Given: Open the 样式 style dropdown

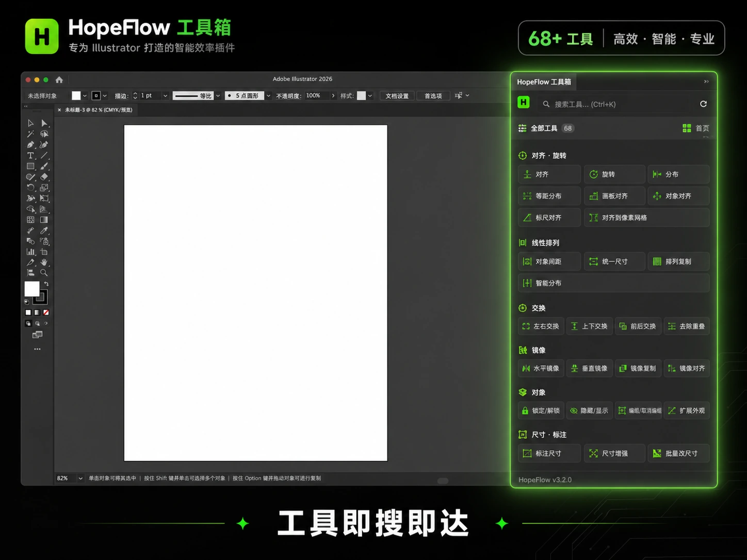Looking at the screenshot, I should click(x=370, y=96).
